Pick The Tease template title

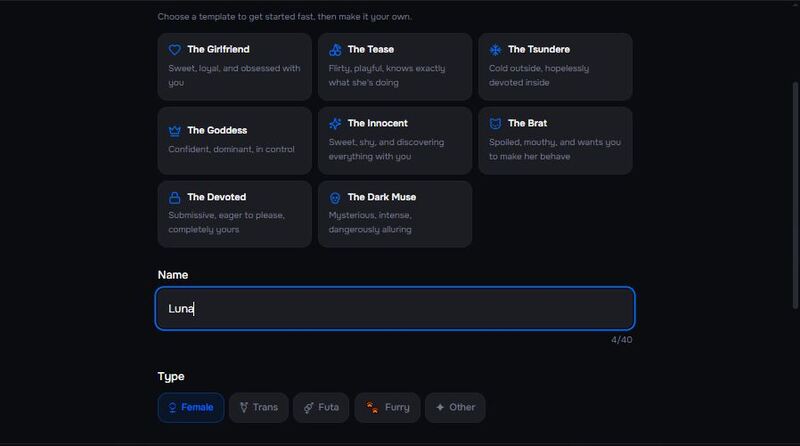pyautogui.click(x=370, y=49)
